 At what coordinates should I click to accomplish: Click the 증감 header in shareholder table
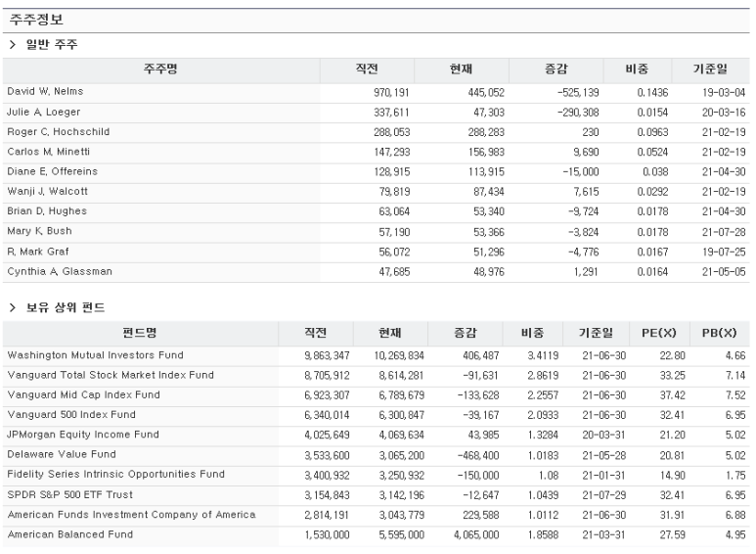click(556, 69)
